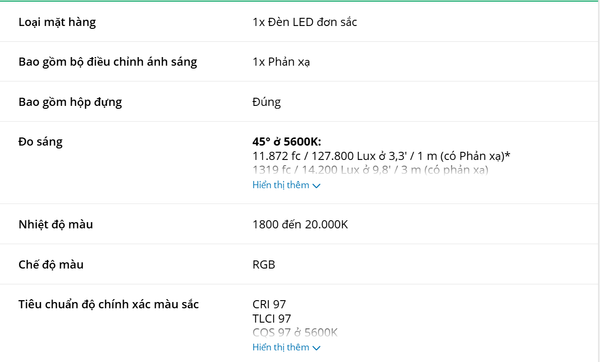Click the '1x Đèn LED đơn sắc' value
This screenshot has width=600, height=362.
(305, 22)
